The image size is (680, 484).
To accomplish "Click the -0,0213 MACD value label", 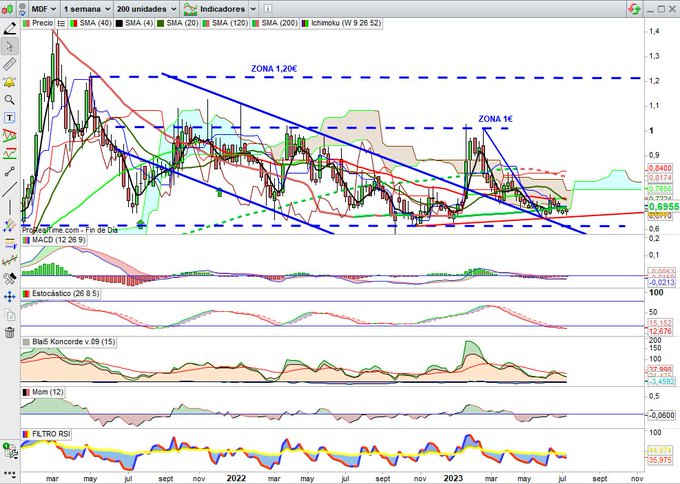I will 661,282.
